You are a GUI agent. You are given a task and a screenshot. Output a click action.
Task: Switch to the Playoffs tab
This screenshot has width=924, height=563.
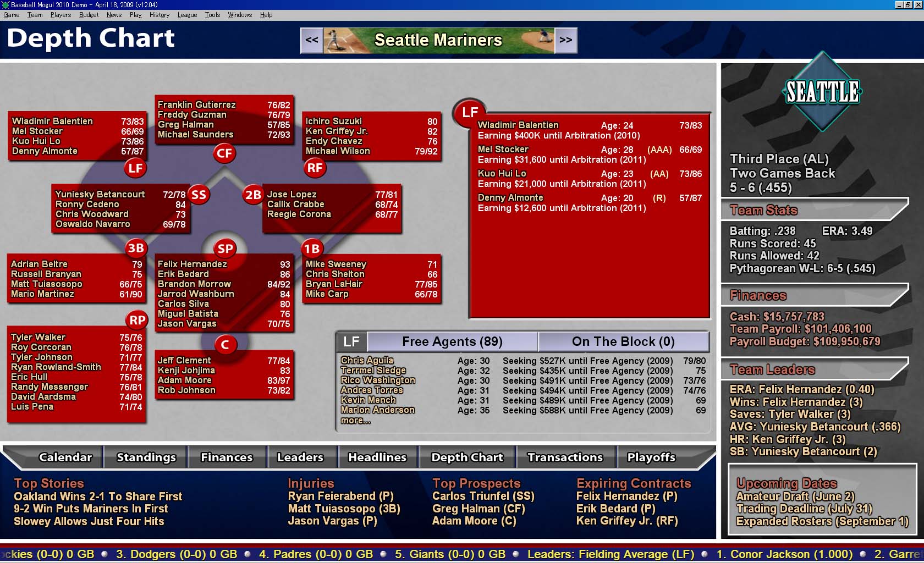tap(651, 457)
